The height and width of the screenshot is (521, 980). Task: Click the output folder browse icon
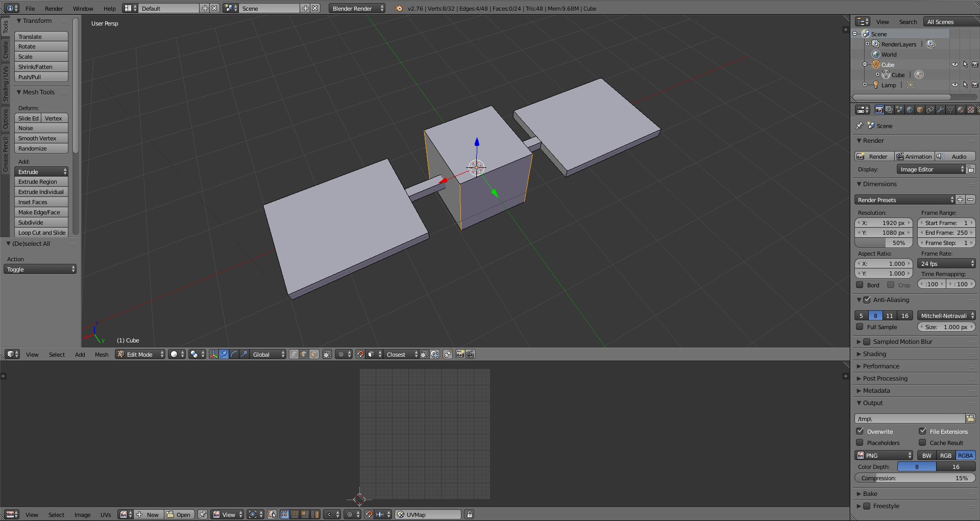970,418
